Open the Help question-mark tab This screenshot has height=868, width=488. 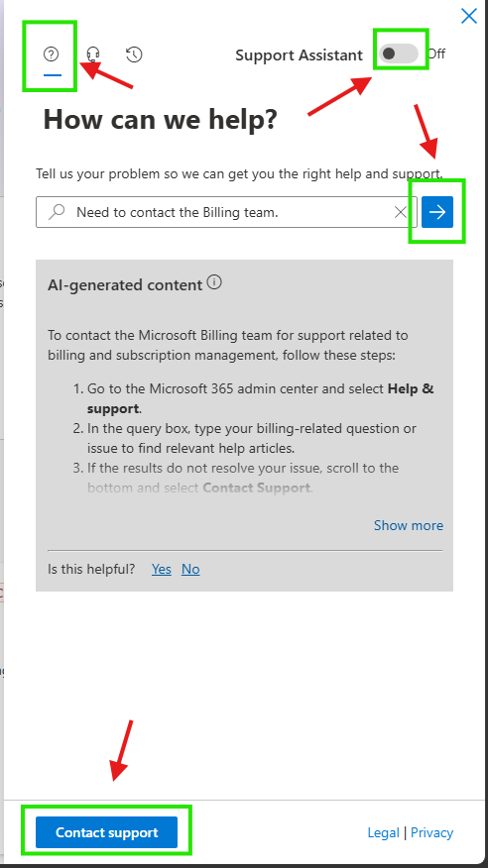coord(52,54)
